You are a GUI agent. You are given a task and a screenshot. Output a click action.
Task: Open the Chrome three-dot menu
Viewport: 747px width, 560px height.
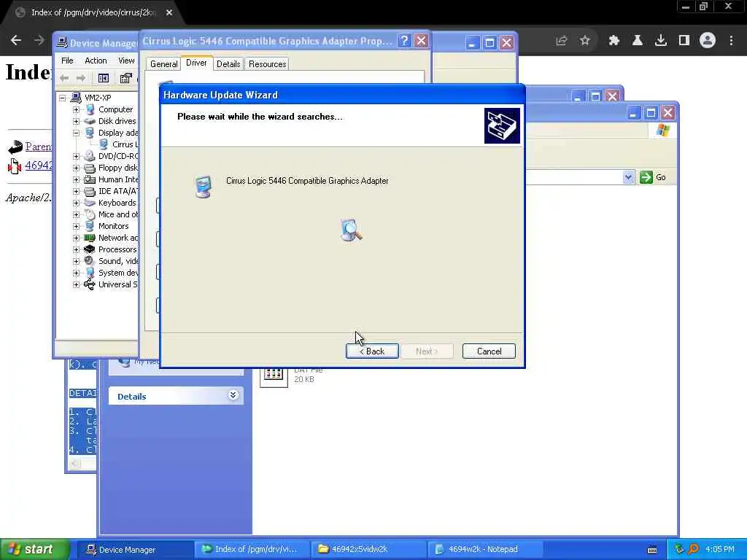tap(731, 41)
